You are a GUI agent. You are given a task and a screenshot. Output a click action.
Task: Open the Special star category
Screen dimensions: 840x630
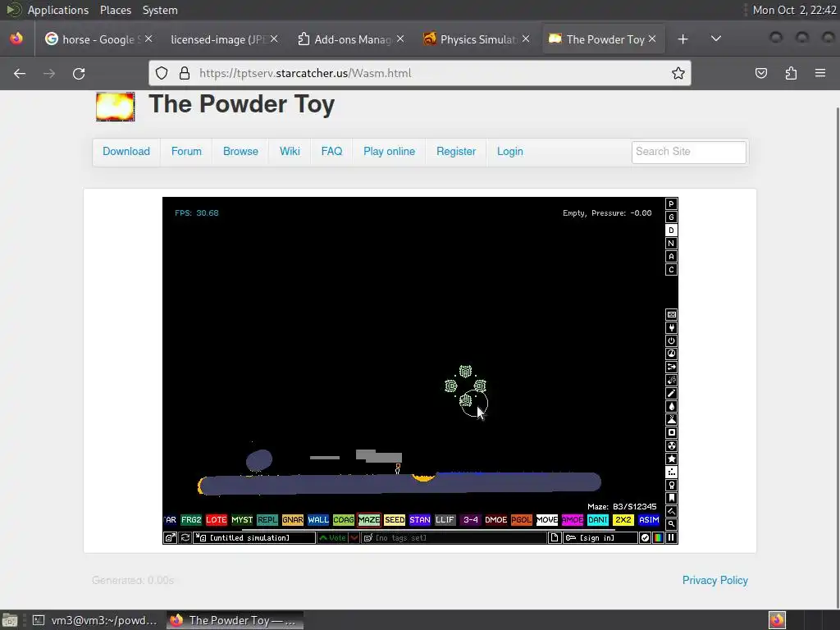point(671,459)
